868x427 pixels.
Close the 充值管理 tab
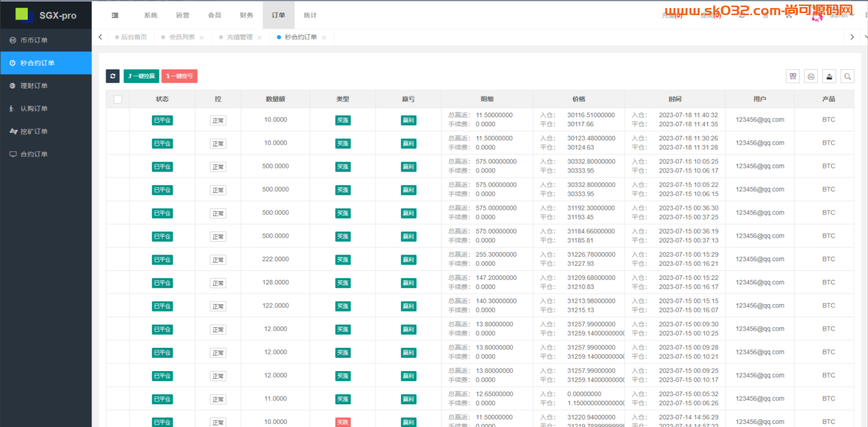[260, 37]
